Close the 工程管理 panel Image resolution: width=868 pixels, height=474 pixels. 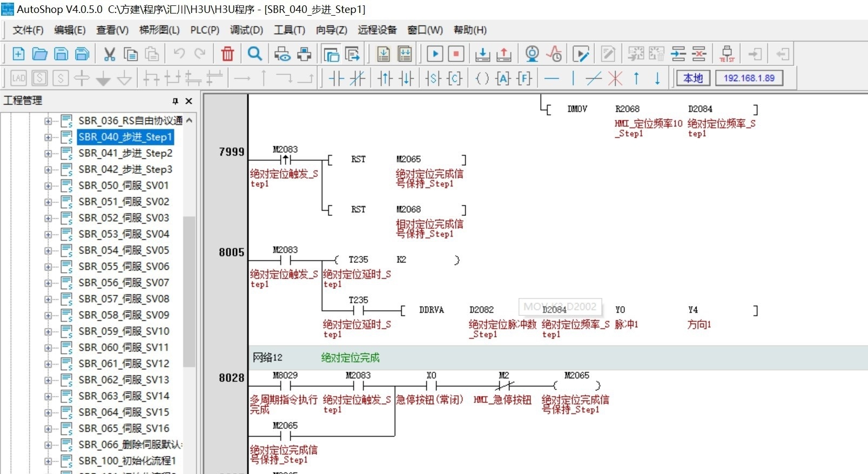(189, 101)
